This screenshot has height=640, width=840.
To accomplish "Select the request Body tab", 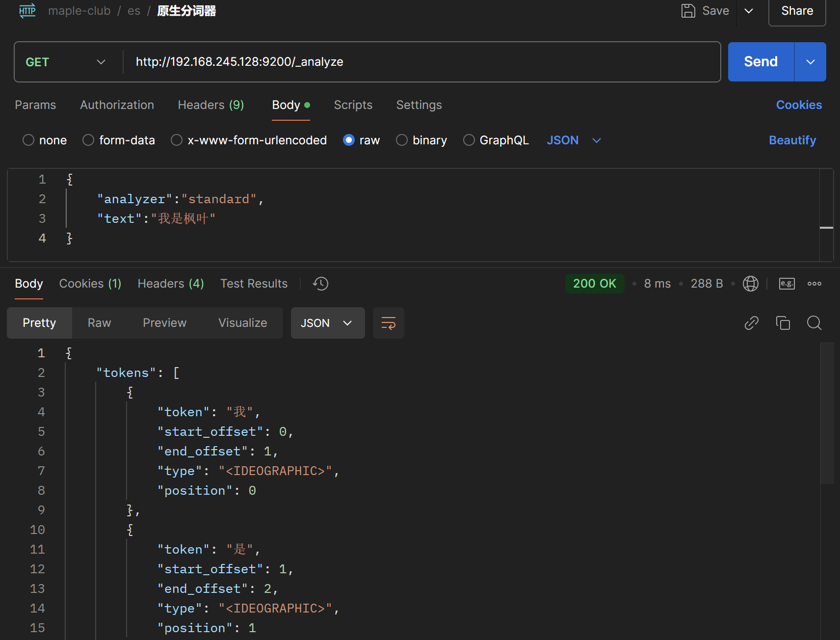I will coord(291,105).
